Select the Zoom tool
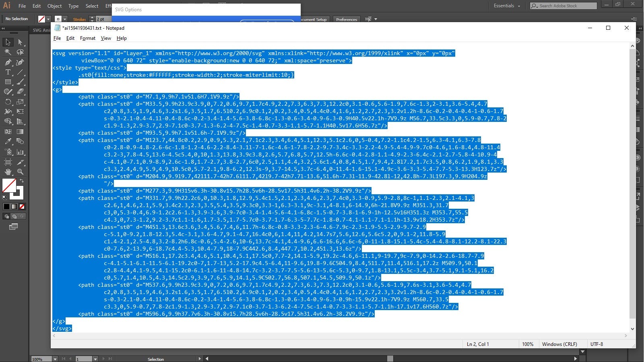The image size is (644, 362). [20, 172]
